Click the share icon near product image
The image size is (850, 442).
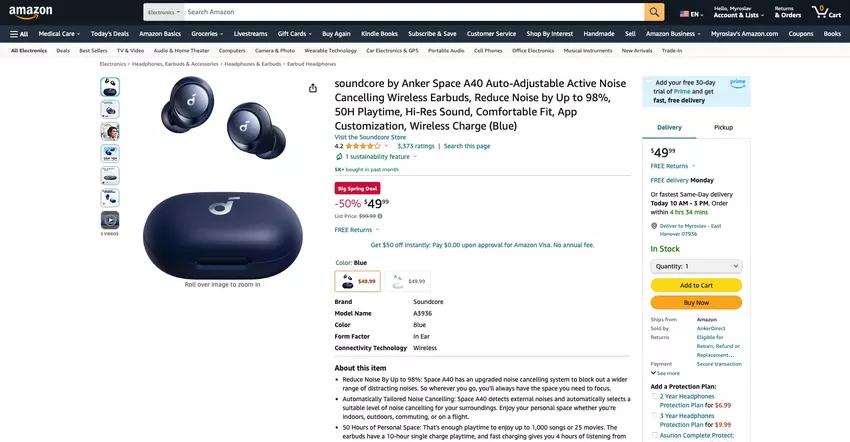tap(313, 88)
